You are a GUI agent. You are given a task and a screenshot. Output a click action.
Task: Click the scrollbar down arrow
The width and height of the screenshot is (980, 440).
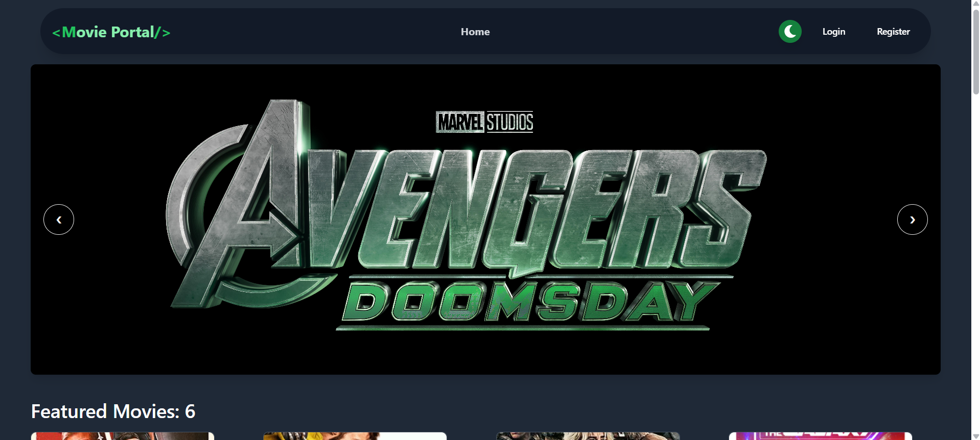pos(976,436)
